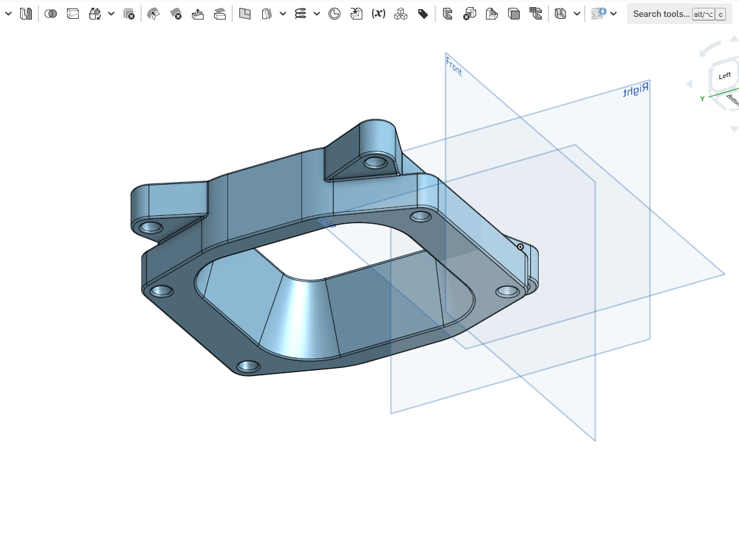Click the Offset surface tool

coord(220,14)
